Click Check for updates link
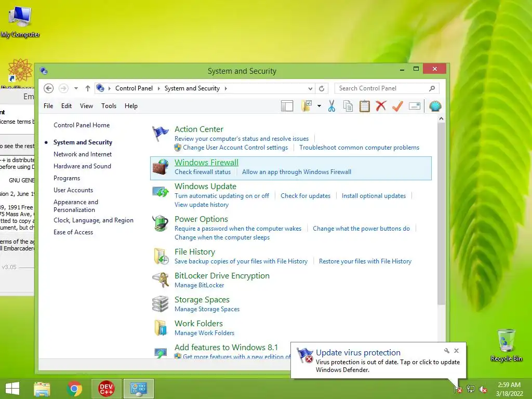The image size is (532, 399). pyautogui.click(x=305, y=196)
